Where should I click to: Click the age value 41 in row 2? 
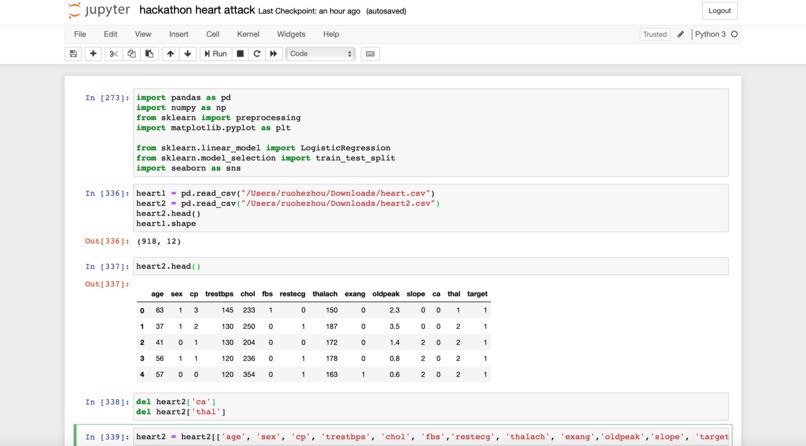pyautogui.click(x=160, y=342)
